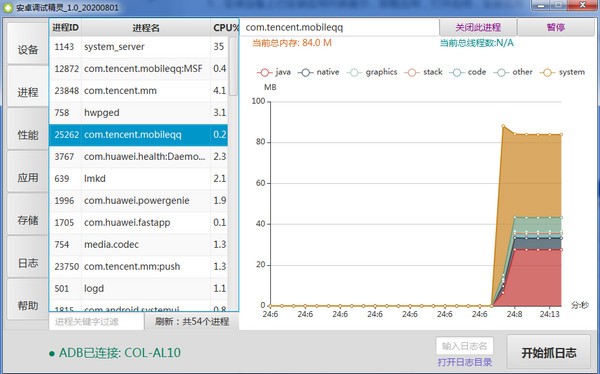The width and height of the screenshot is (600, 374).
Task: Toggle the other legend marker
Action: point(501,72)
